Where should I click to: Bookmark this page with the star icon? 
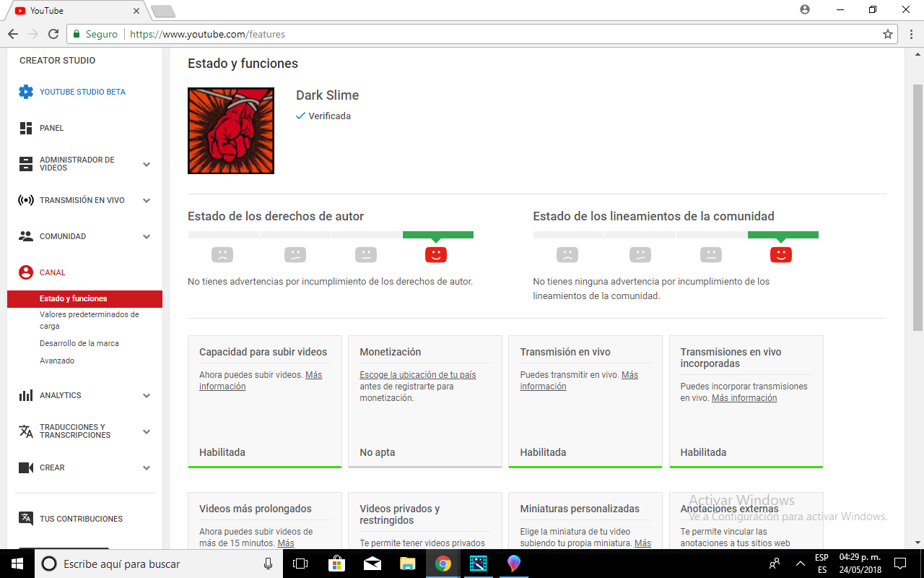point(888,34)
